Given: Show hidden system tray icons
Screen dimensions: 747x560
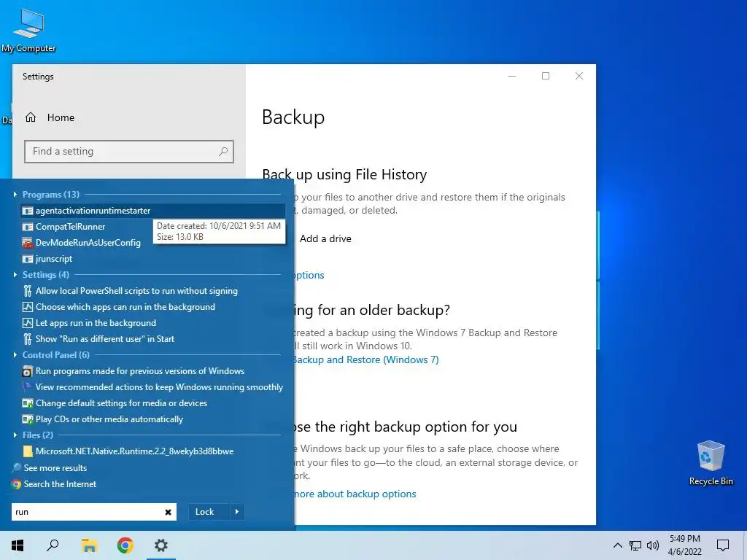Looking at the screenshot, I should click(x=617, y=545).
